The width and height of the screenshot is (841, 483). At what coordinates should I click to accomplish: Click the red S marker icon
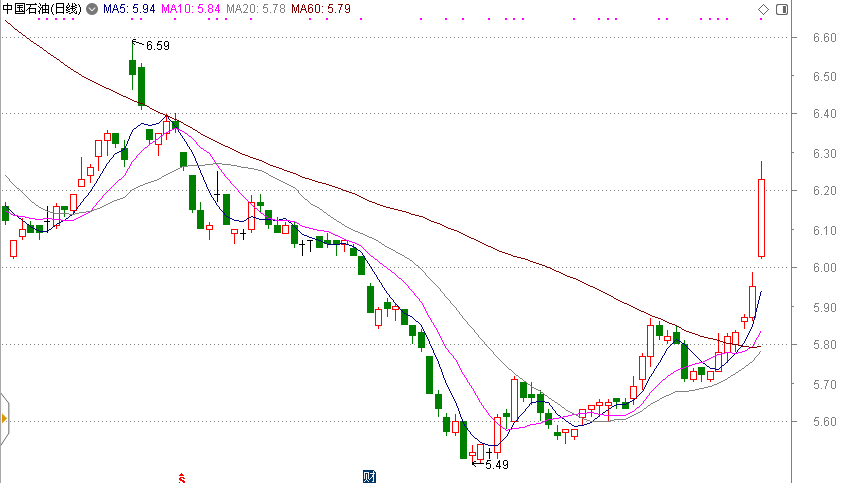coord(180,476)
